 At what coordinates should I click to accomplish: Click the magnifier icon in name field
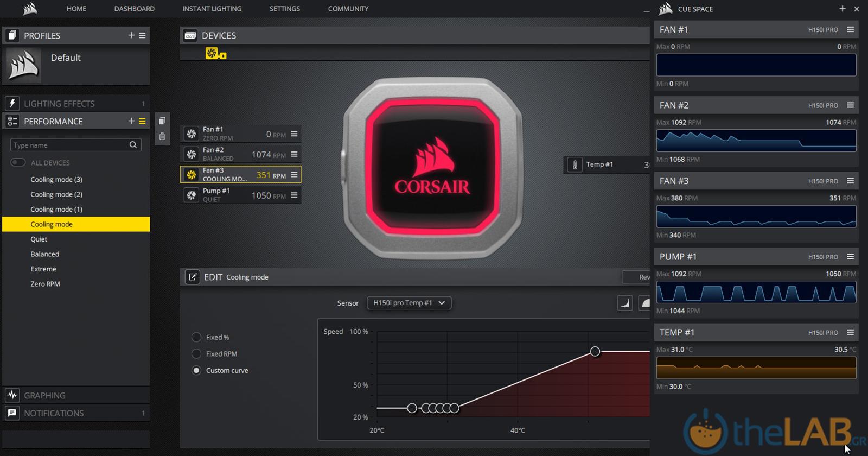(133, 145)
